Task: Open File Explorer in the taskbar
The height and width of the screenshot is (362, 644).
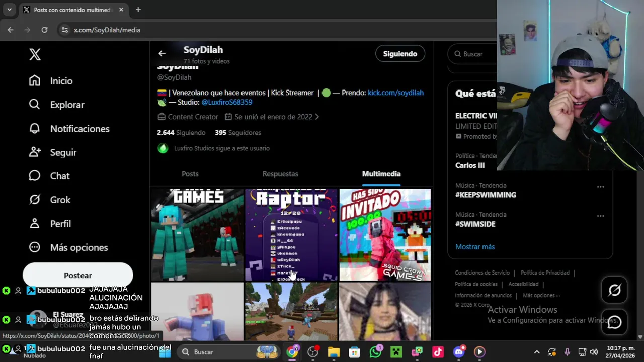Action: [334, 352]
